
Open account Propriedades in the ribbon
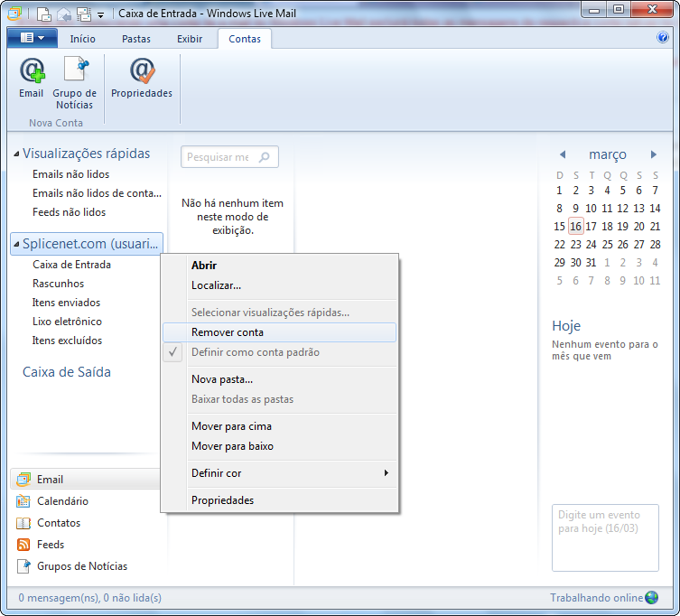pos(142,78)
